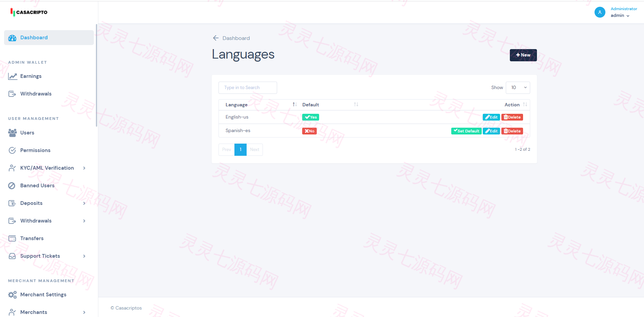
Task: Open the Earnings menu item
Action: point(31,76)
